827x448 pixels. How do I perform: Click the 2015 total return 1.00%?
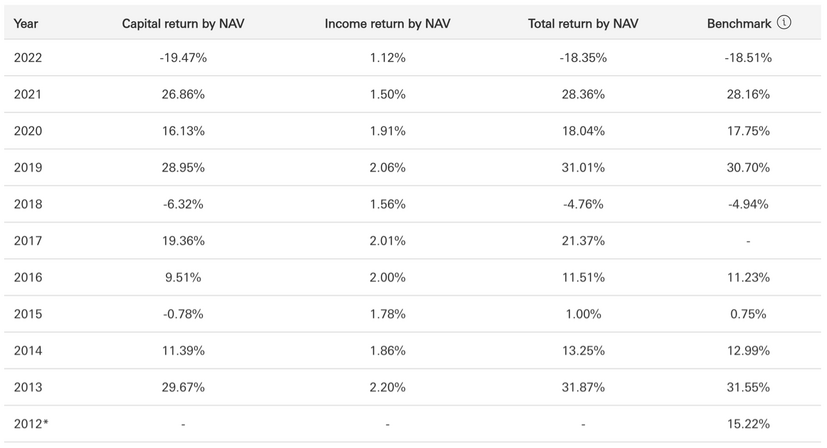click(583, 313)
